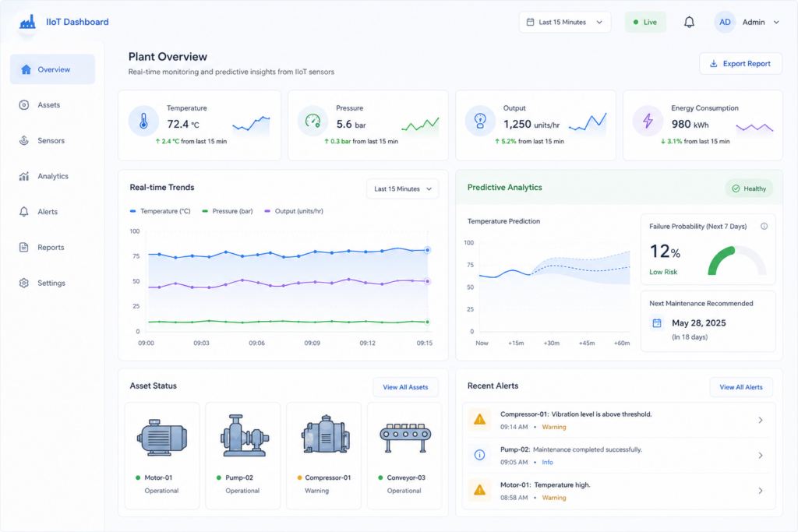
Task: Click the Temperature Prediction forecast chart
Action: tap(554, 287)
